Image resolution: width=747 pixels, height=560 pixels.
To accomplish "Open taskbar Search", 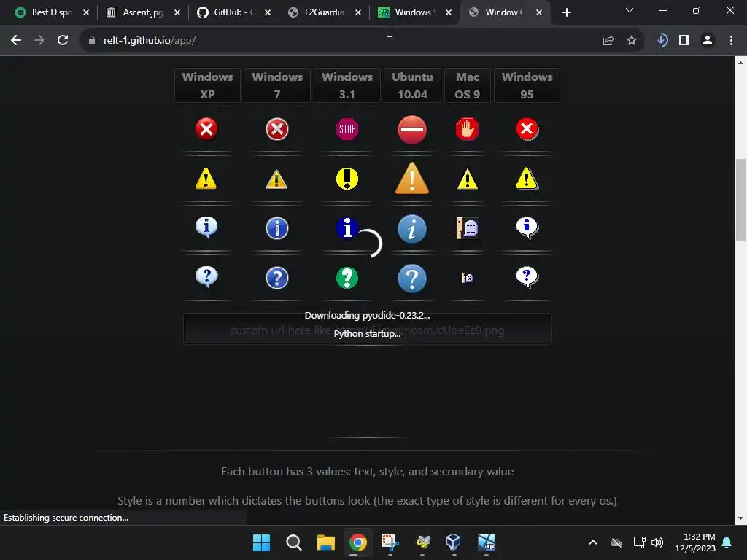I will tap(293, 542).
